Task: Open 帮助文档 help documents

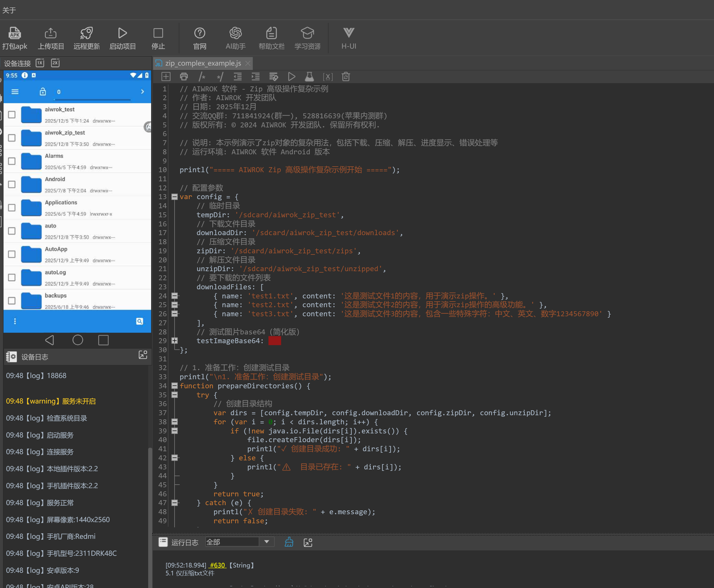Action: [x=271, y=33]
